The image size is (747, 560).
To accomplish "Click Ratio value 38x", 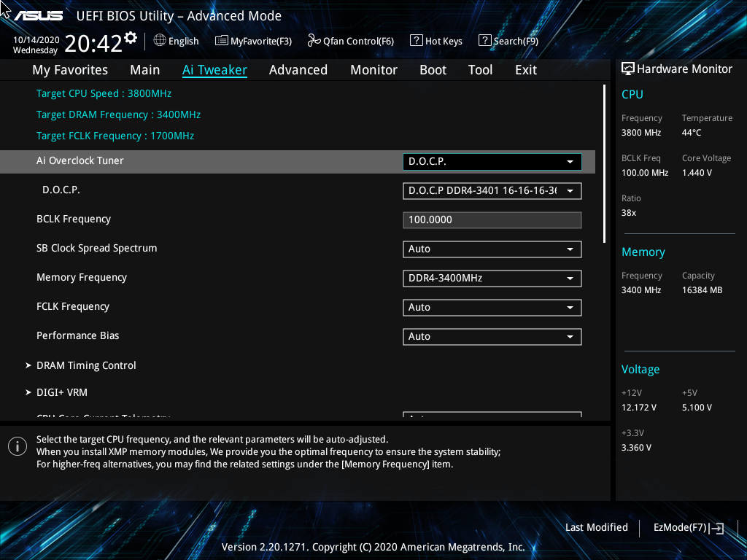I will [628, 213].
